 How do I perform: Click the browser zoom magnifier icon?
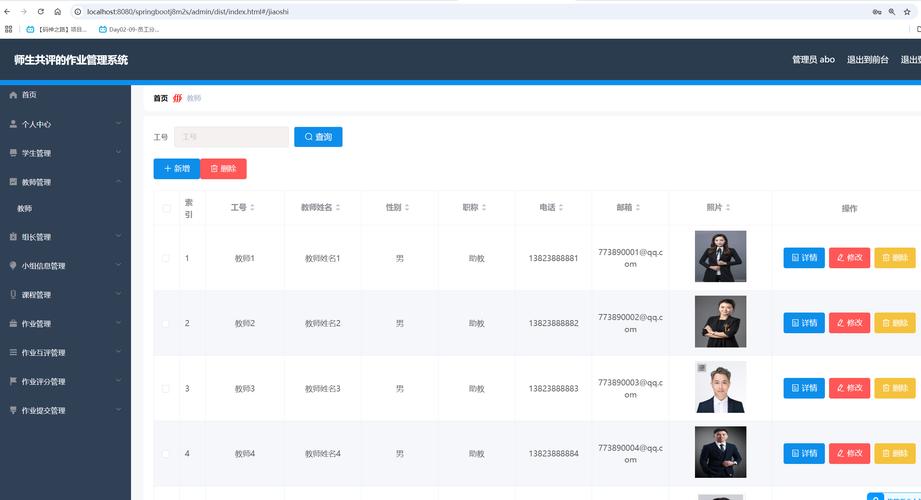891,11
